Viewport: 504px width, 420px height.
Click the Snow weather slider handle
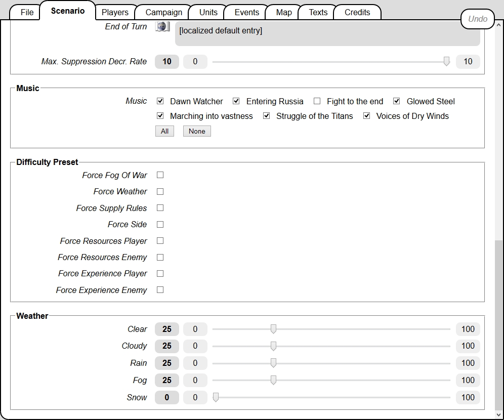coord(216,398)
